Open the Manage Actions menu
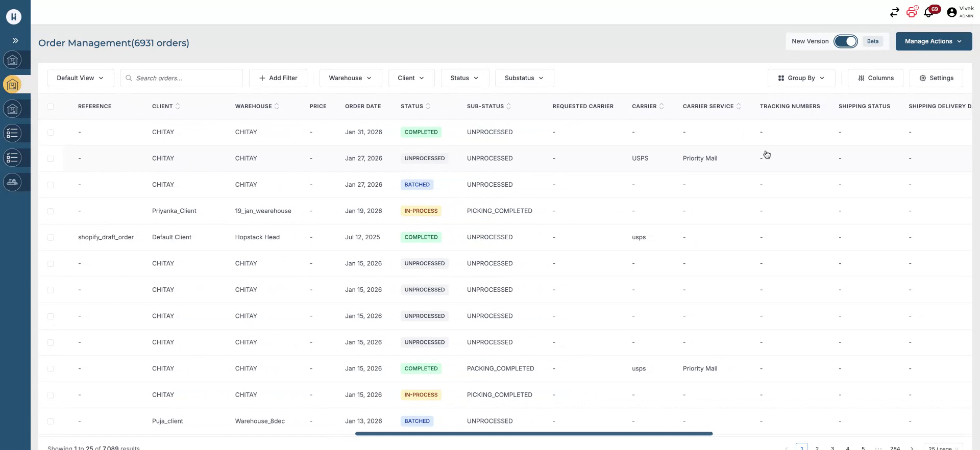The width and height of the screenshot is (980, 450). [933, 41]
